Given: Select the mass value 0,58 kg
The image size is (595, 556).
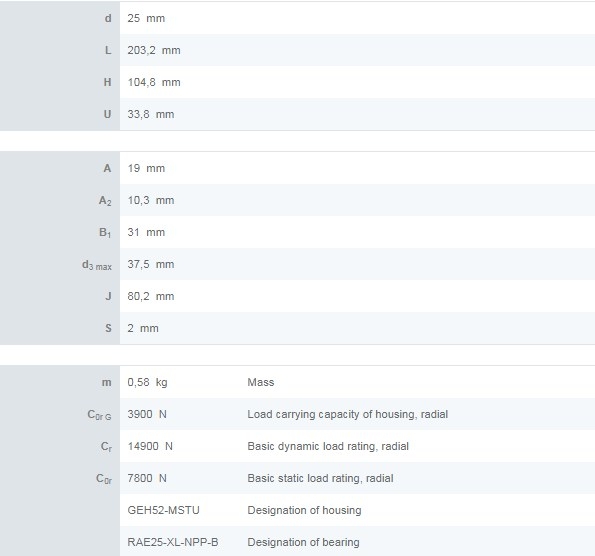Looking at the screenshot, I should tap(147, 382).
